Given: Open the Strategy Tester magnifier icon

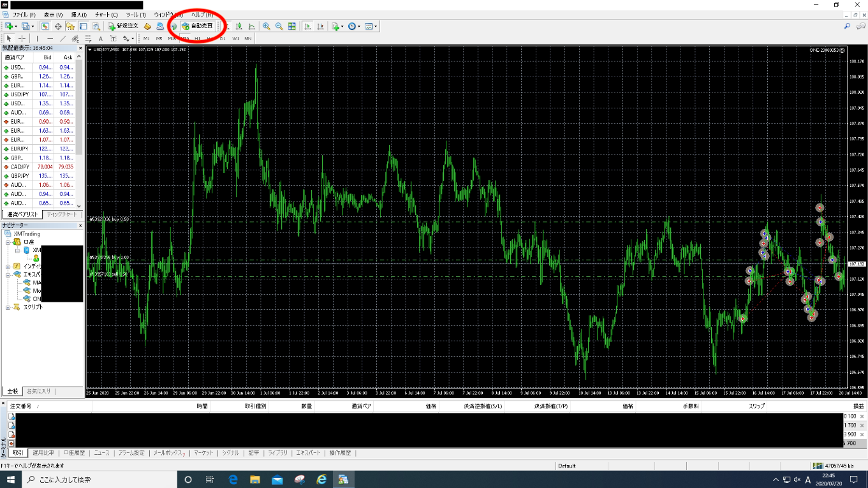Looking at the screenshot, I should tap(96, 26).
